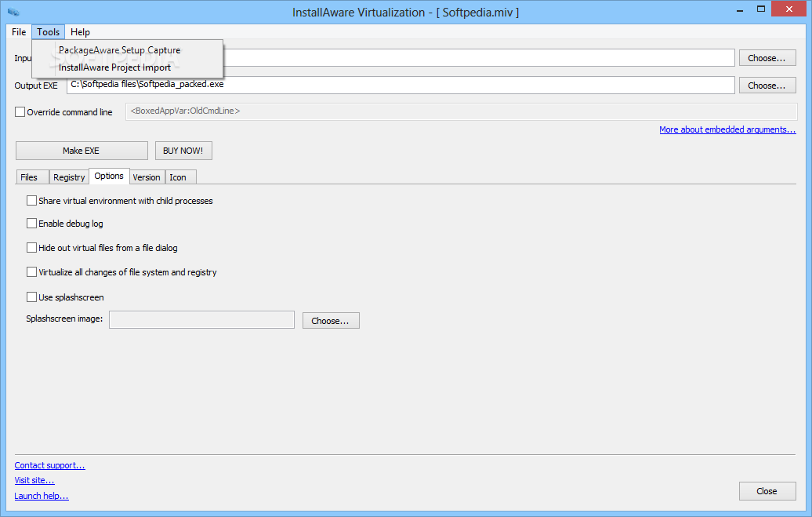Viewport: 812px width, 517px height.
Task: Click inside the Output EXE path field
Action: 401,85
